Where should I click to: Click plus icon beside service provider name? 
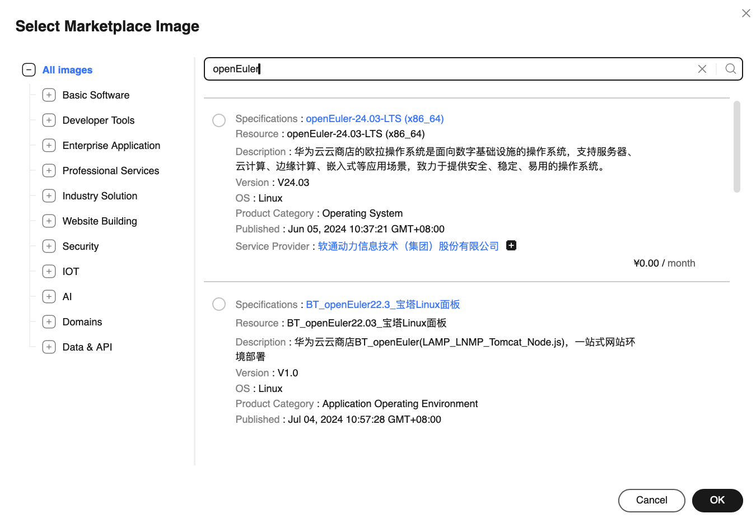pyautogui.click(x=511, y=246)
